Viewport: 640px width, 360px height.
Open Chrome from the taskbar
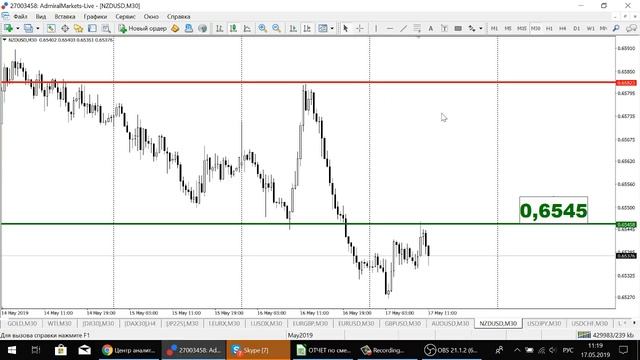(x=129, y=350)
